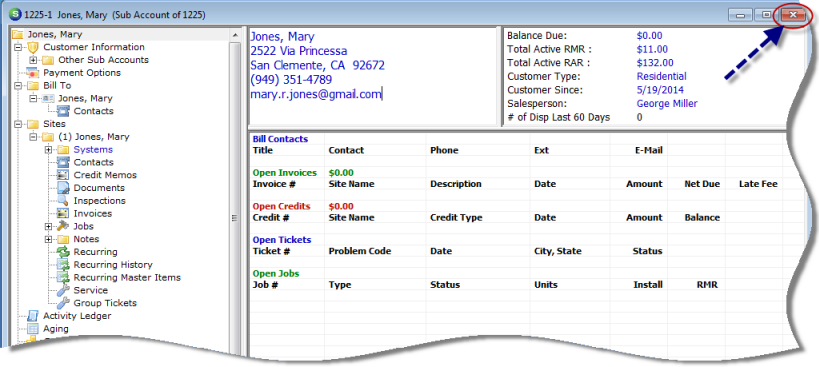Image resolution: width=819 pixels, height=367 pixels.
Task: Select Group Tickets tree item
Action: click(105, 303)
